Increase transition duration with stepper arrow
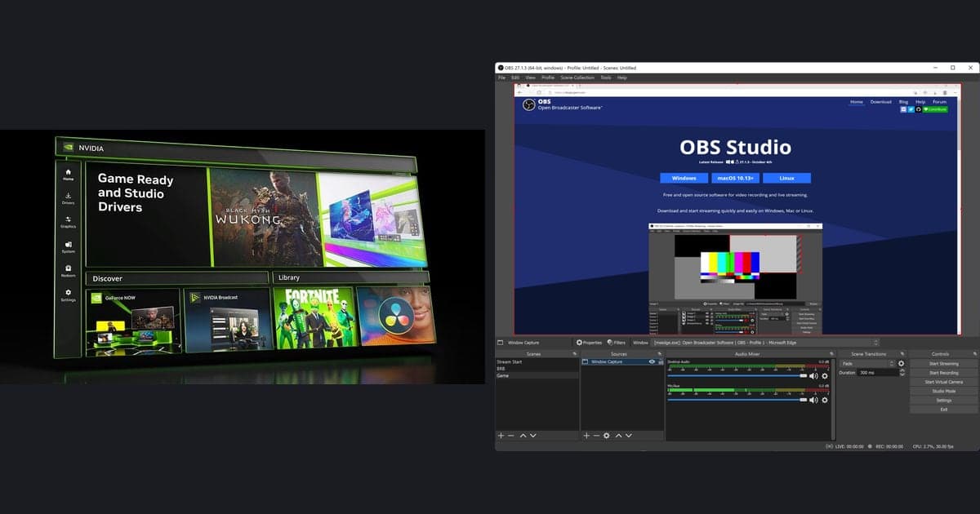 pos(902,370)
